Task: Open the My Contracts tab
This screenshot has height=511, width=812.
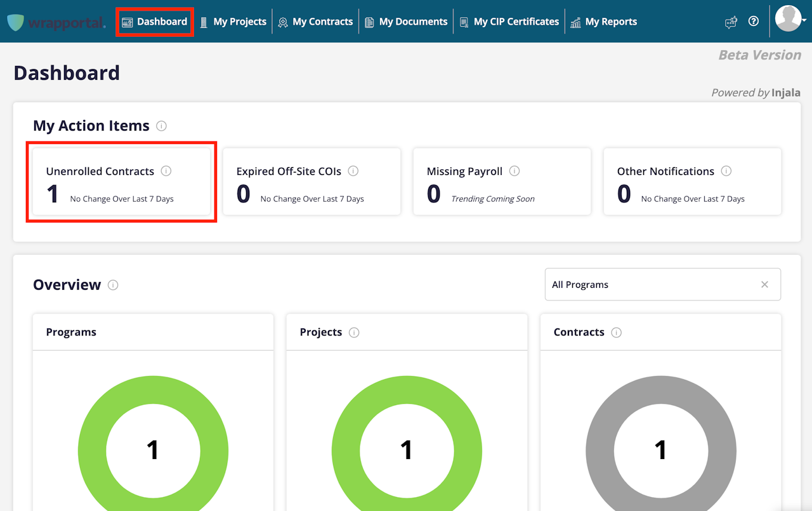Action: click(x=315, y=22)
